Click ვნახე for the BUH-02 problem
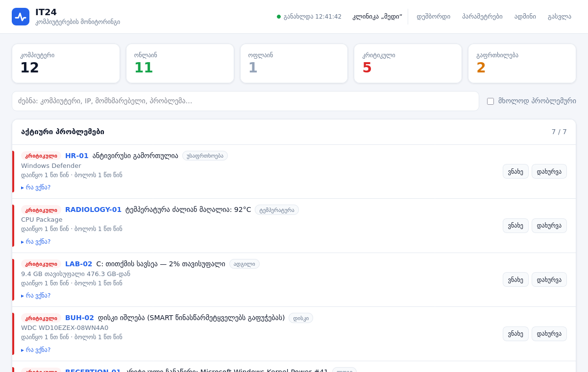The height and width of the screenshot is (372, 588). (515, 334)
